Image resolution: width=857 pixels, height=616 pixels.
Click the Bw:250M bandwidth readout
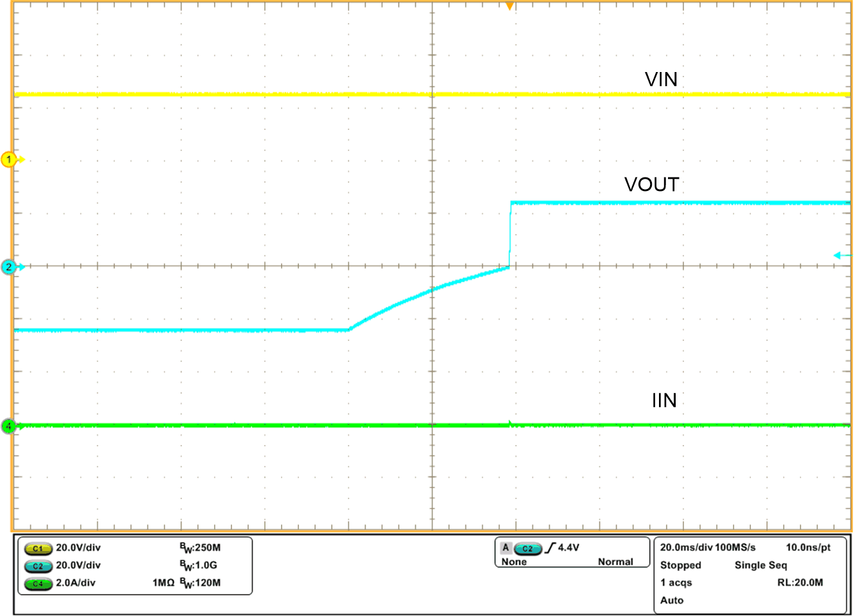(200, 548)
